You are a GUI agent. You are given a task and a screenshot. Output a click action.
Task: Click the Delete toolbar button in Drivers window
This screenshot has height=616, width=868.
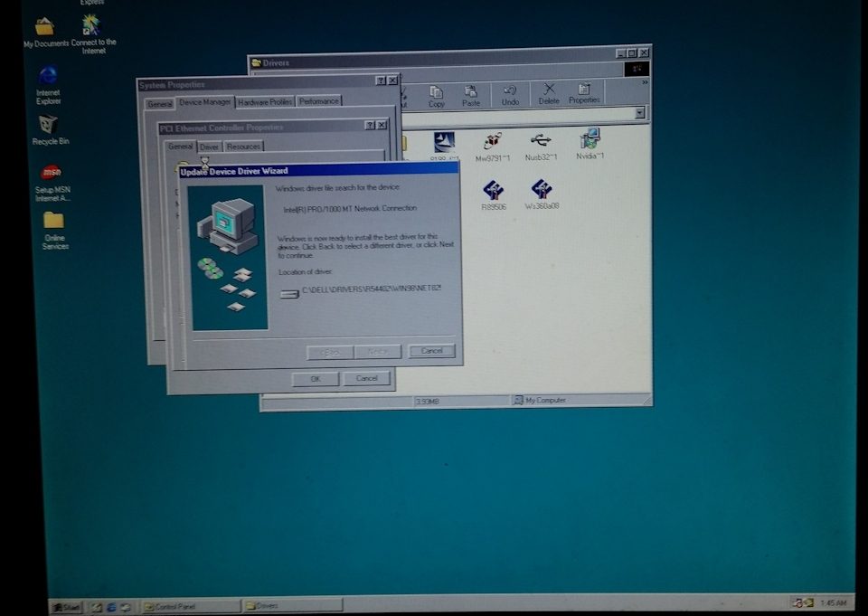click(x=549, y=93)
